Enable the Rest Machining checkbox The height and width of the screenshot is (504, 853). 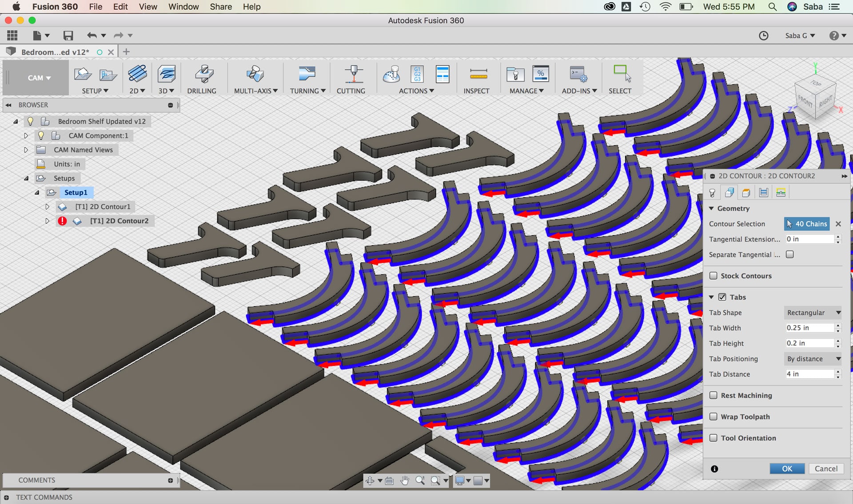pyautogui.click(x=713, y=395)
